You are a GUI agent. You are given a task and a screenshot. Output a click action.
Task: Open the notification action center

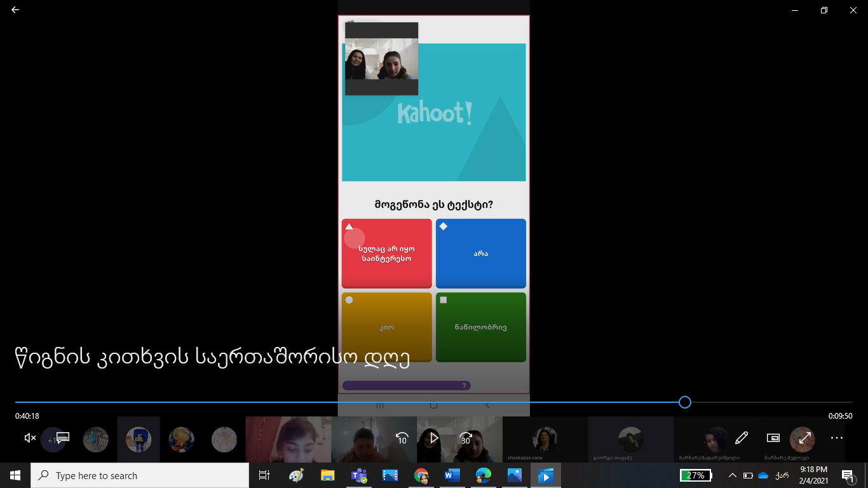click(848, 475)
